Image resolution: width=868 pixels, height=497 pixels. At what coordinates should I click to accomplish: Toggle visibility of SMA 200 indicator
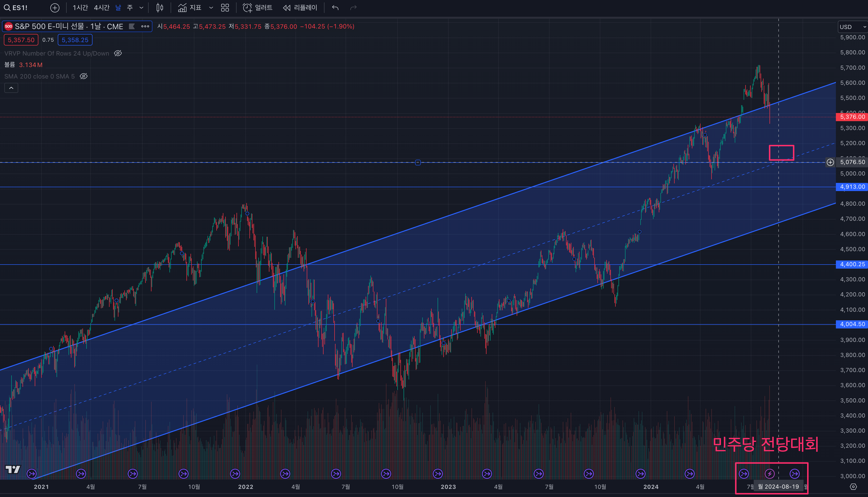tap(84, 76)
